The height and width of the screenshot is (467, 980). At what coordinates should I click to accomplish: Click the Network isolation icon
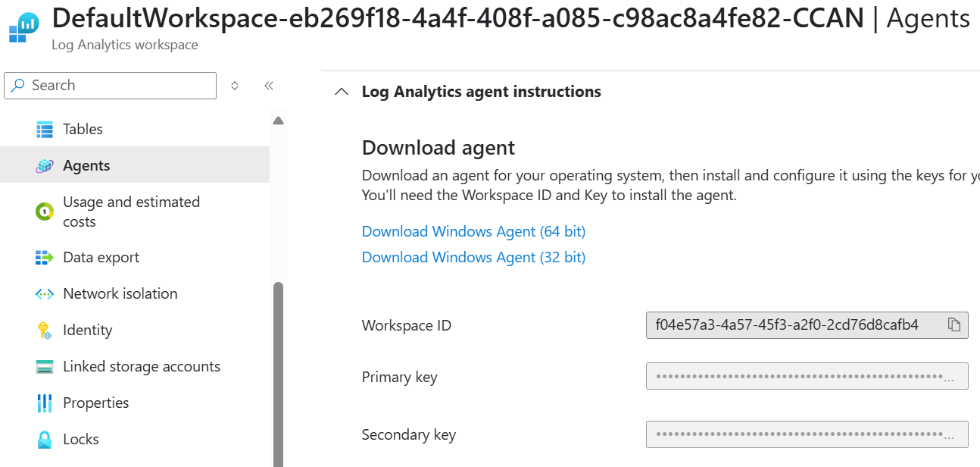tap(45, 294)
